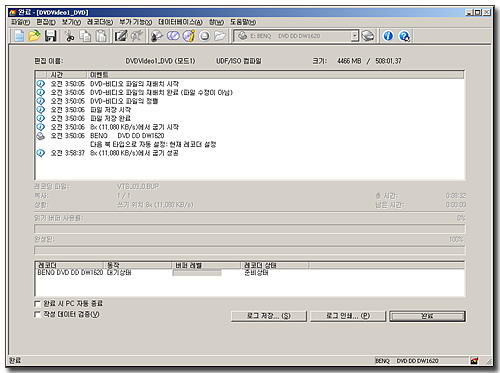Open the 데이터베이스(A) menu
This screenshot has height=373, width=500.
(180, 22)
